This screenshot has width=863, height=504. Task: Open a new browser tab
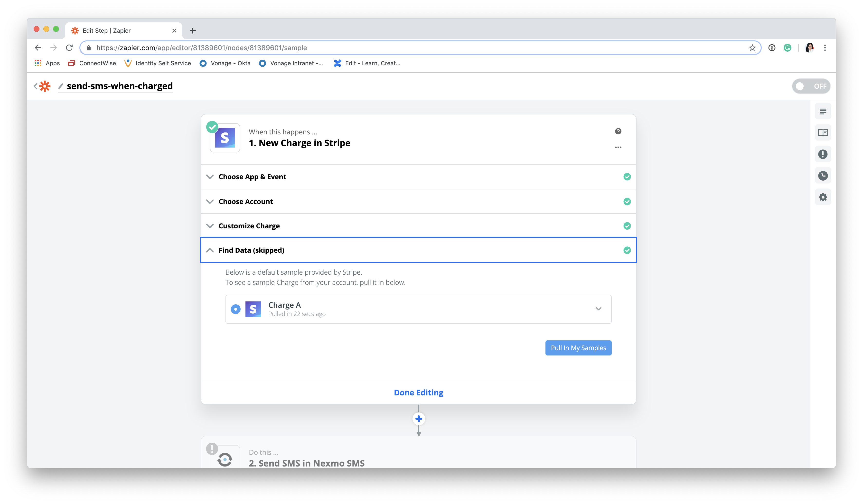tap(193, 30)
